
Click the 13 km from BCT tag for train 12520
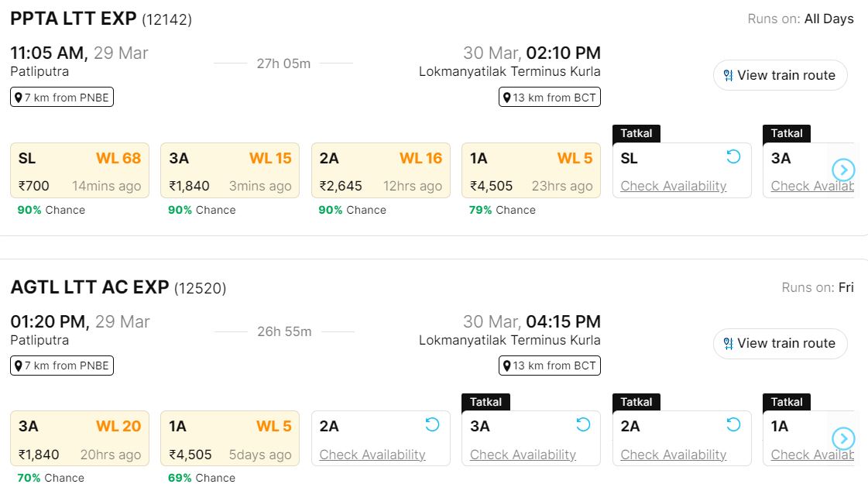[x=550, y=366]
